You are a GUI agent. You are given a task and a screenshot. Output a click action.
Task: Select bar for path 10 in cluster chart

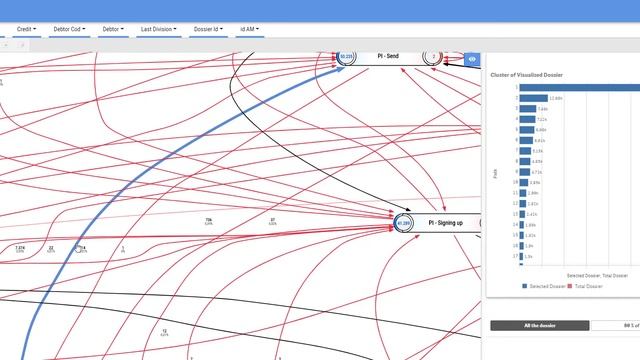[524, 182]
